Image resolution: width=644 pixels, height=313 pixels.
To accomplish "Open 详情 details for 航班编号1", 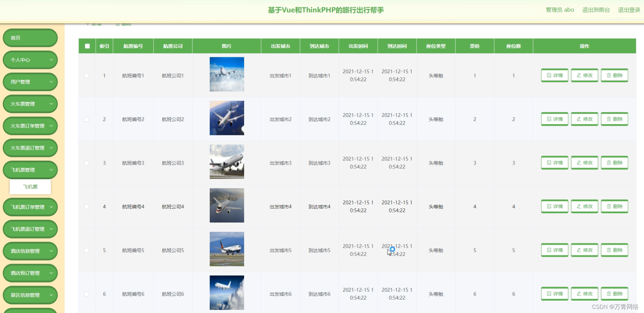I will coord(554,75).
